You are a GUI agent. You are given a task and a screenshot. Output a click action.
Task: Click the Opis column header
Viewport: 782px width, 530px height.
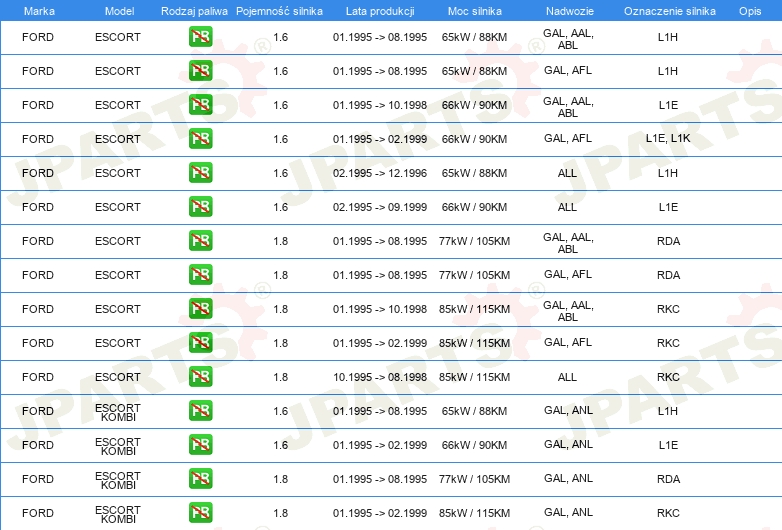tap(750, 11)
